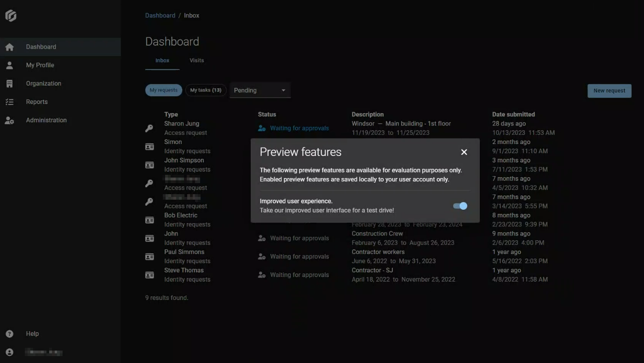The image size is (644, 363).
Task: Select the Inbox tab
Action: coord(162,60)
